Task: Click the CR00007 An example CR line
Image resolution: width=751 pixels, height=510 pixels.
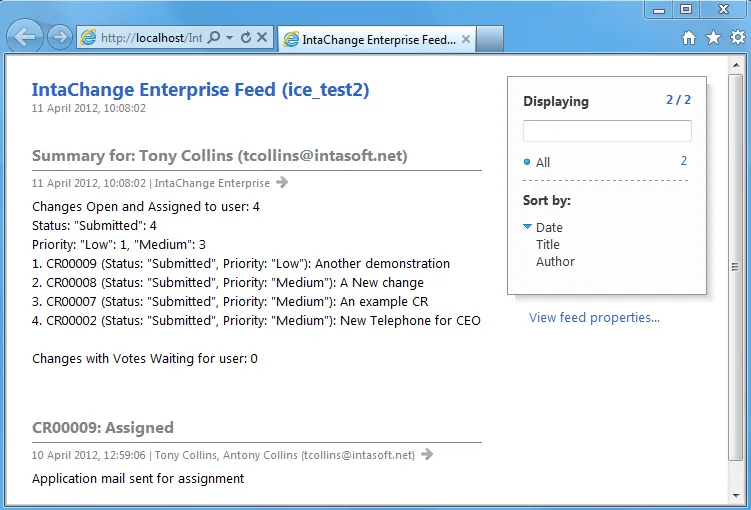Action: pos(230,302)
